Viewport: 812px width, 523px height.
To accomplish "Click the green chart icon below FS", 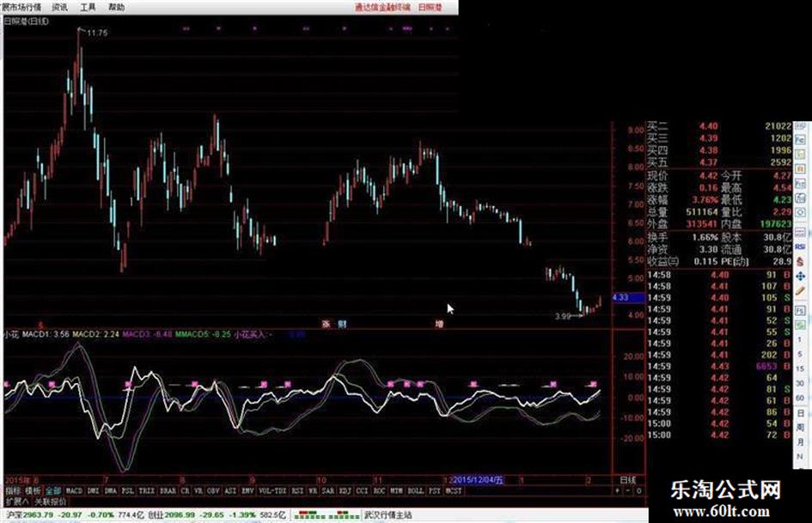I will 801,325.
